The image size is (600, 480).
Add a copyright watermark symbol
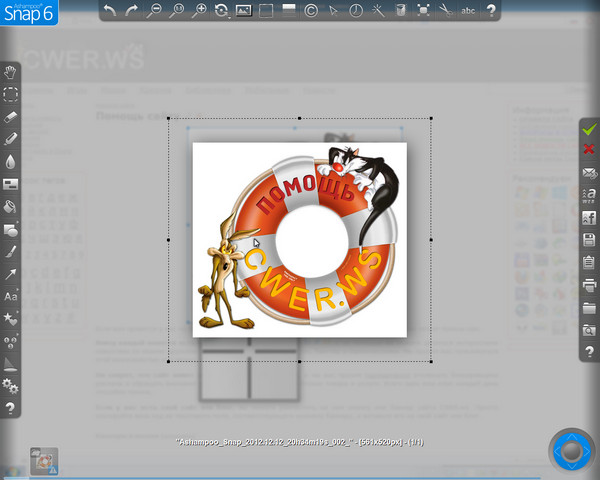click(x=311, y=11)
